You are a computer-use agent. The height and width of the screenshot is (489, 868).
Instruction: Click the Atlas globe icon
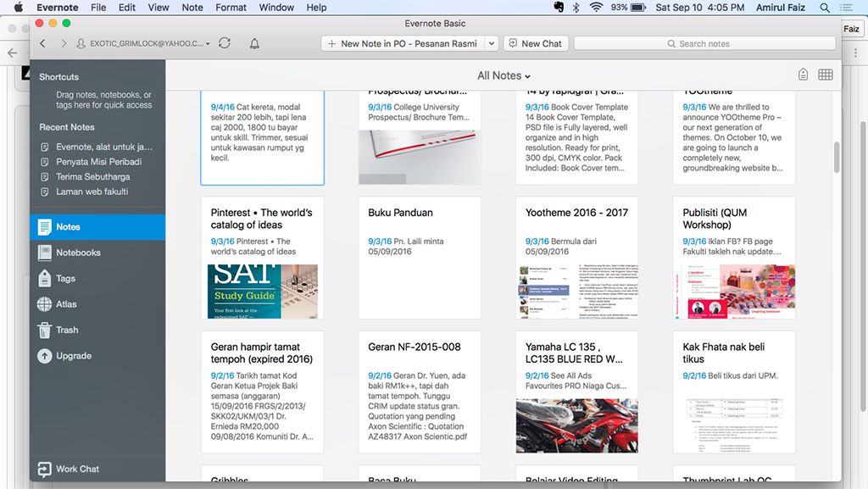pyautogui.click(x=45, y=303)
